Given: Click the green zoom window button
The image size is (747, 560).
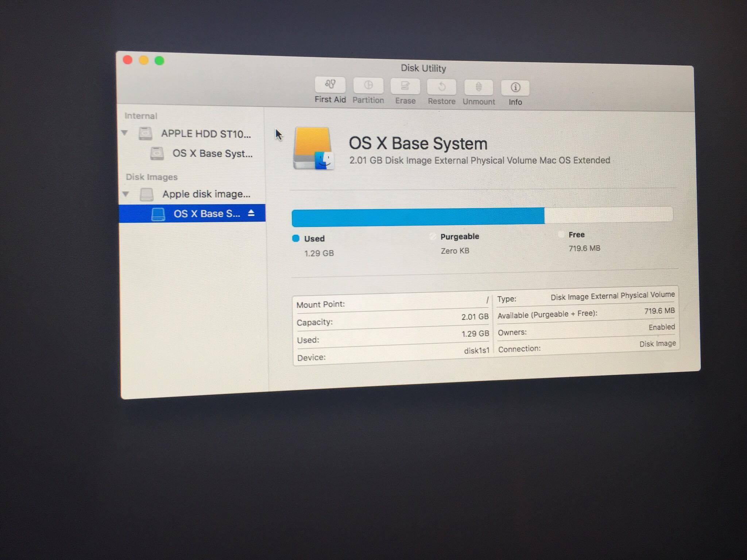Looking at the screenshot, I should [x=159, y=61].
